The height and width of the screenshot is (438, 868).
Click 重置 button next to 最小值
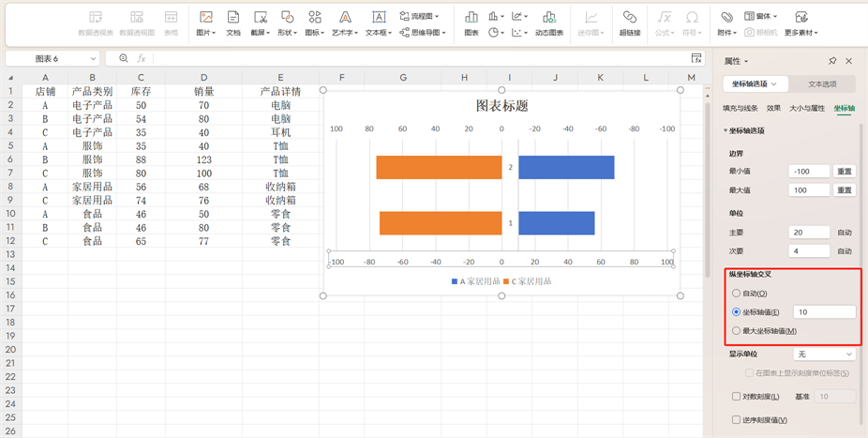tap(845, 172)
